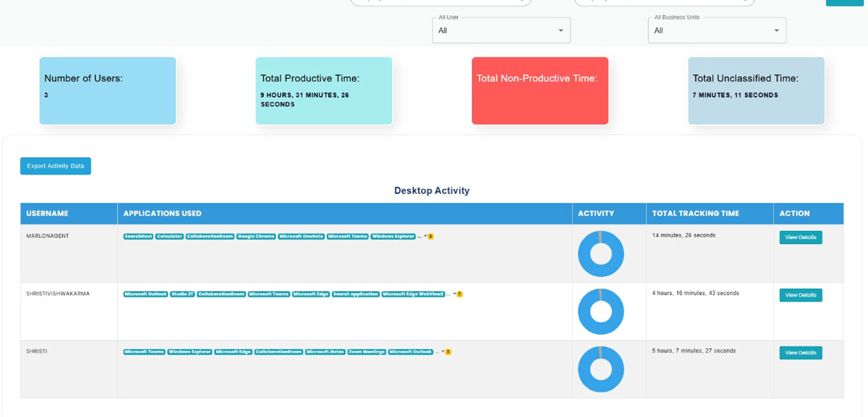Click the Total Non-Productive Time red card
Image resolution: width=868 pixels, height=417 pixels.
540,90
